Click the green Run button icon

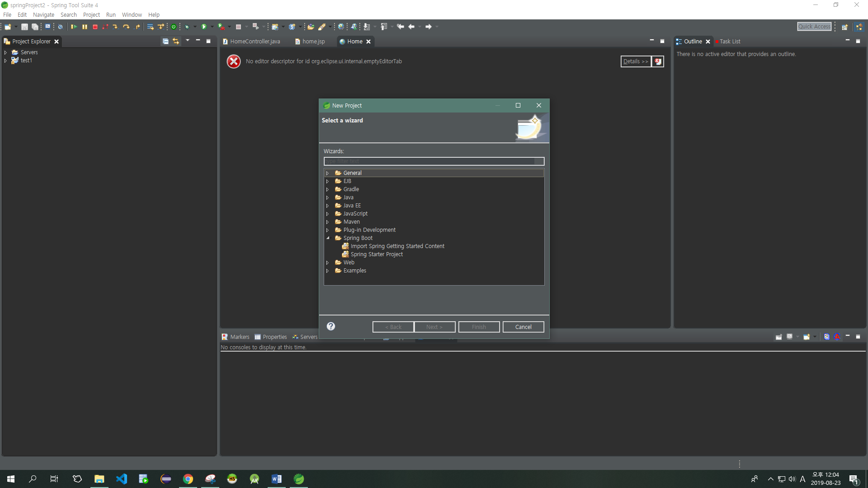pos(204,27)
